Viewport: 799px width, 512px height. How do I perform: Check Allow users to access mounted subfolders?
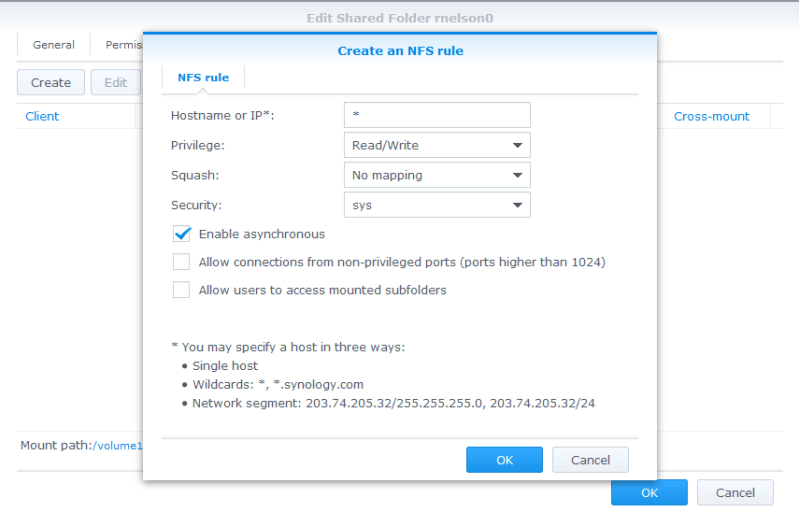pos(181,290)
